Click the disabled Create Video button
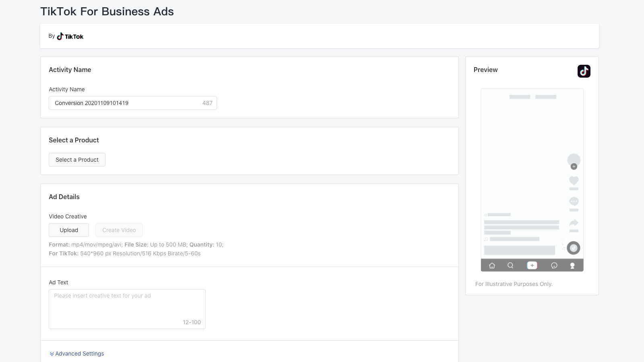 click(119, 230)
